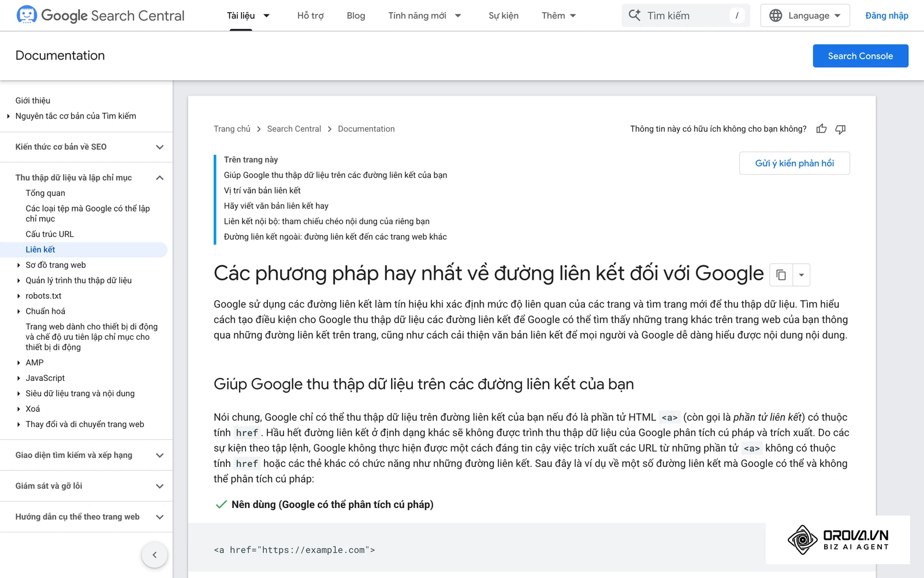The height and width of the screenshot is (578, 924).
Task: Expand the AMP tree item
Action: click(19, 363)
